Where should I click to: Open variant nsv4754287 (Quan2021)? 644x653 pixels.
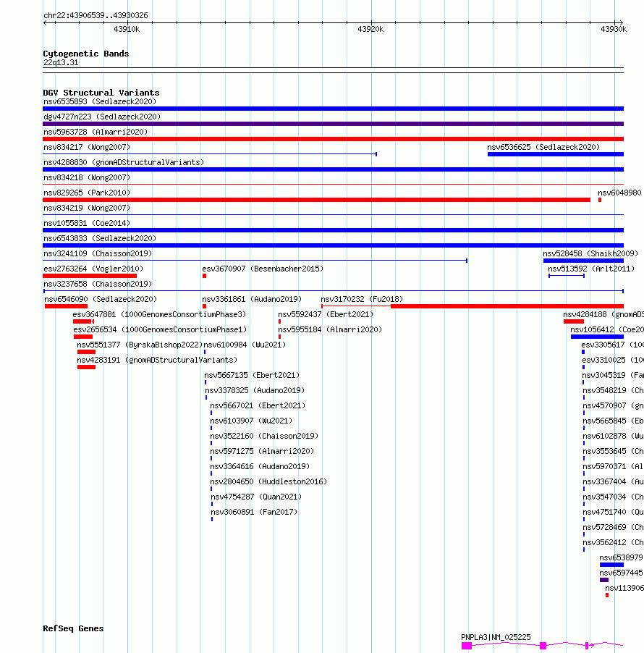[x=256, y=497]
